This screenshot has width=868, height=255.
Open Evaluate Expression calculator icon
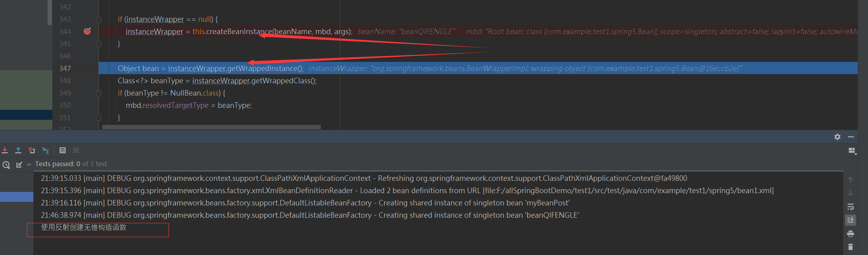point(63,150)
